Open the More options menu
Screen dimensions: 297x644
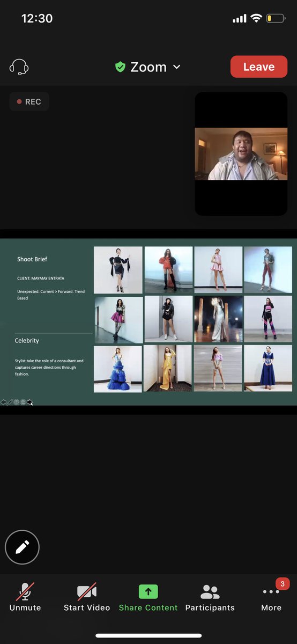point(271,597)
